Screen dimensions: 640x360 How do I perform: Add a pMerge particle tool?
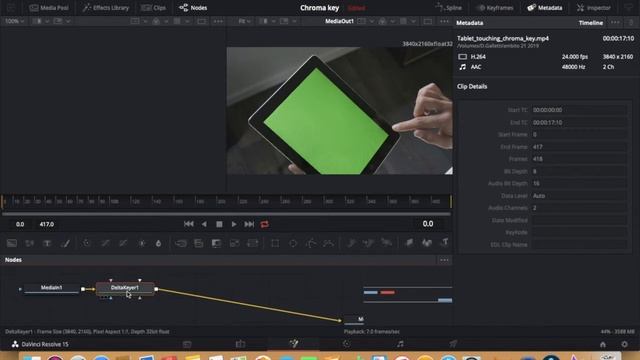point(369,243)
